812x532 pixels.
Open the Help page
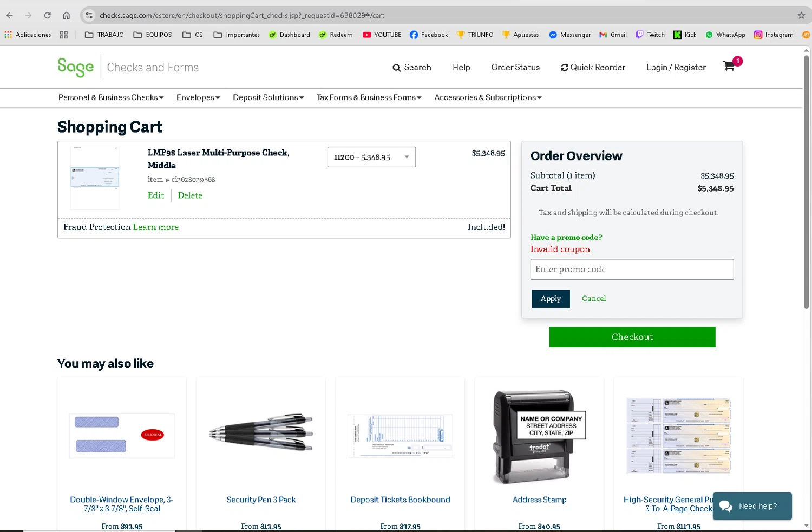[x=461, y=68]
